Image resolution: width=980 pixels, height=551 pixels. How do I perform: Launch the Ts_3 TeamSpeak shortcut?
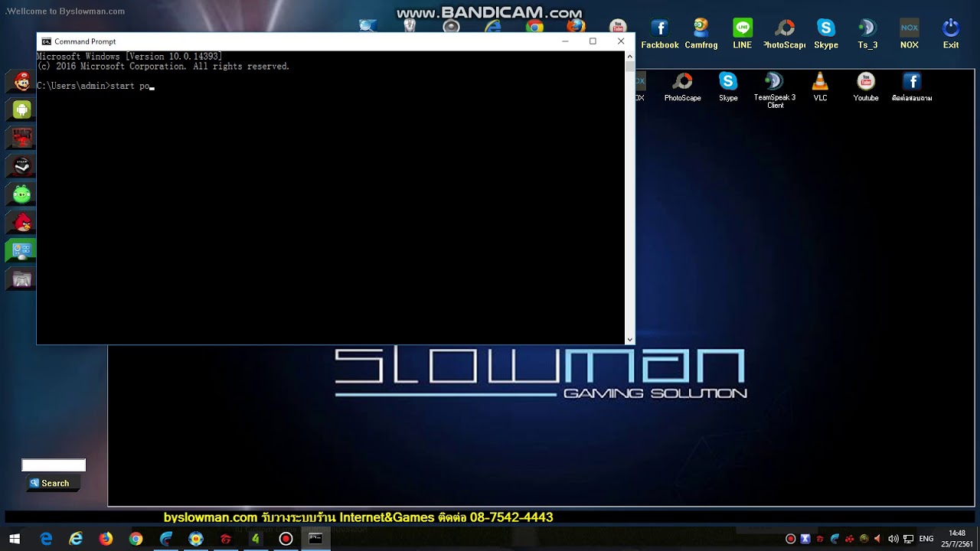867,34
